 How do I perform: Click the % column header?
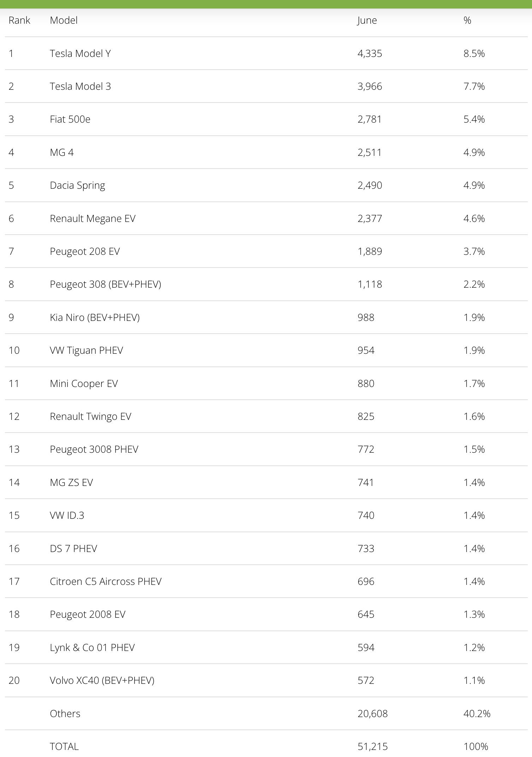(467, 20)
